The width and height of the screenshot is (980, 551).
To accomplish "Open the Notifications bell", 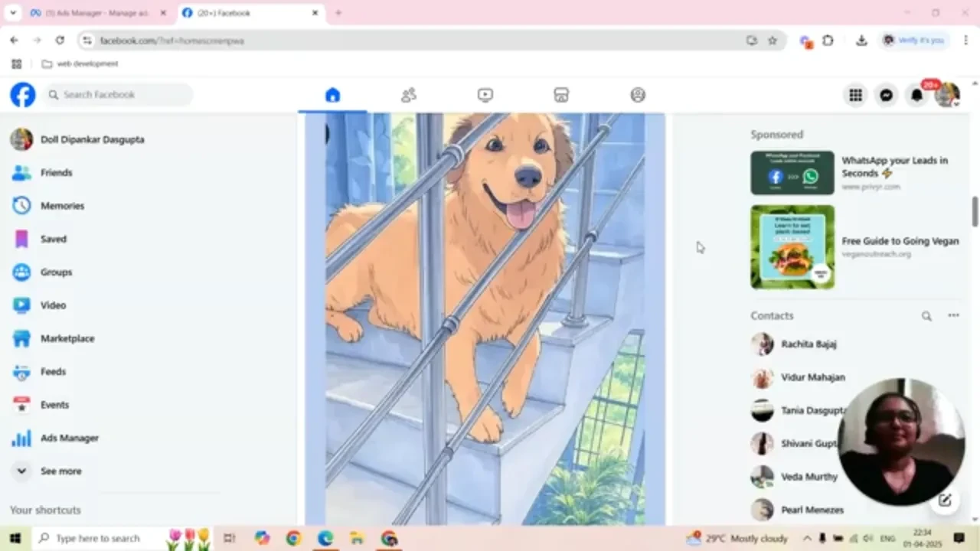I will point(916,95).
